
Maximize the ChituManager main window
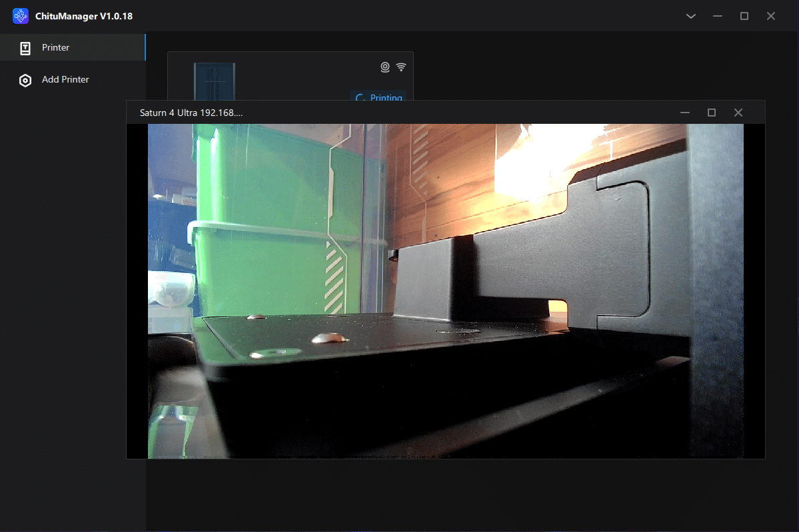[744, 16]
